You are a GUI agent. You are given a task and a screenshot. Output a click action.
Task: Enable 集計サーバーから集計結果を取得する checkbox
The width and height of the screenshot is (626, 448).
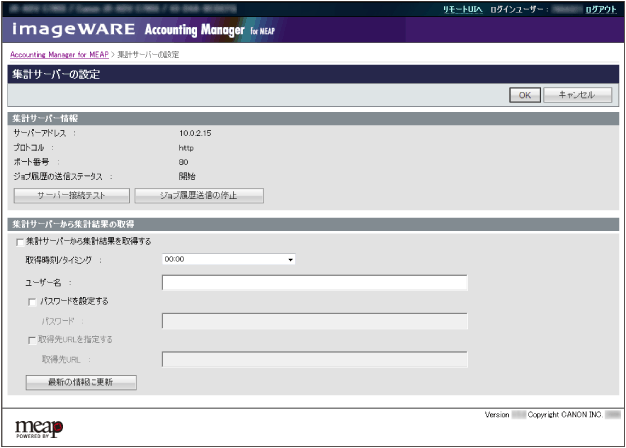point(19,242)
